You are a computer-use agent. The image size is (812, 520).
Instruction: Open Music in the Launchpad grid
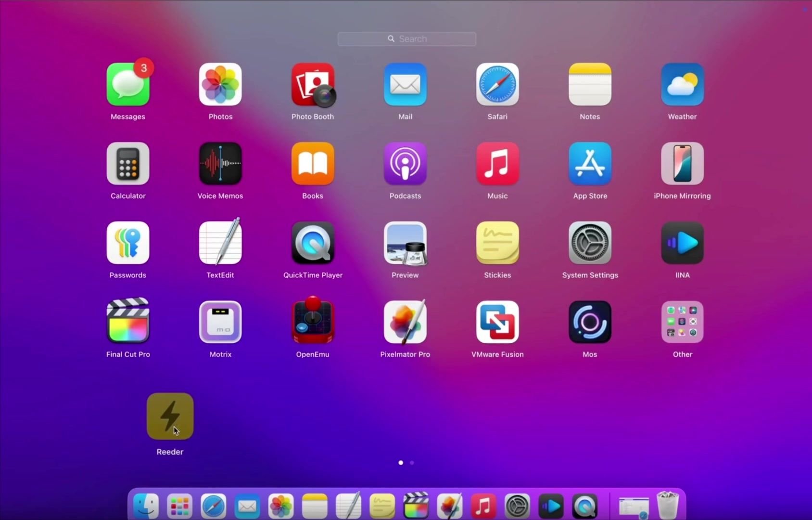(x=497, y=164)
